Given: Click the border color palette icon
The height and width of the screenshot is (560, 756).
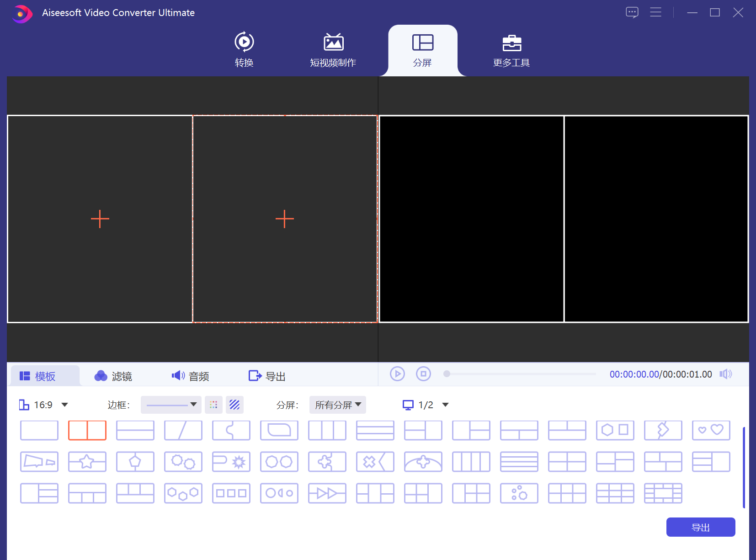Looking at the screenshot, I should pyautogui.click(x=213, y=405).
